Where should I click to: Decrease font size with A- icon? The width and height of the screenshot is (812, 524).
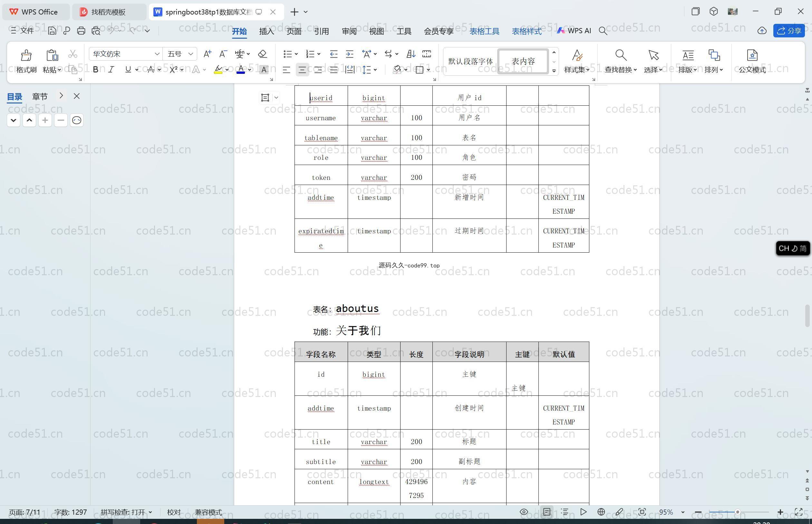click(x=223, y=54)
